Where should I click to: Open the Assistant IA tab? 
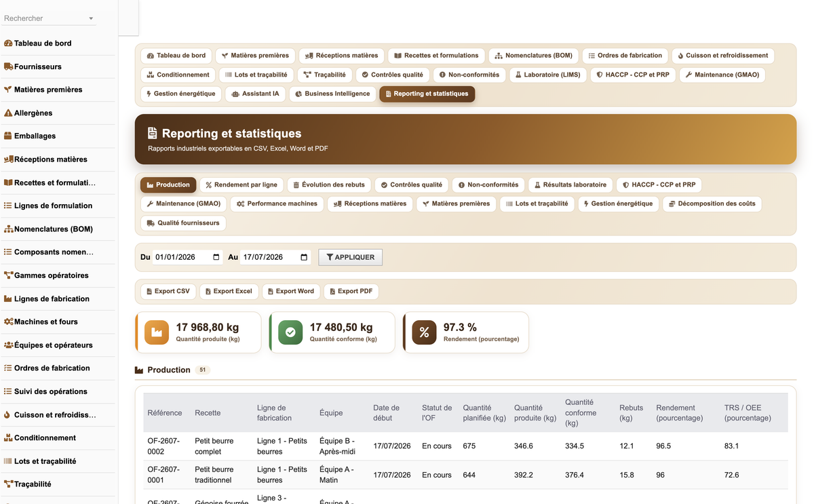[255, 94]
